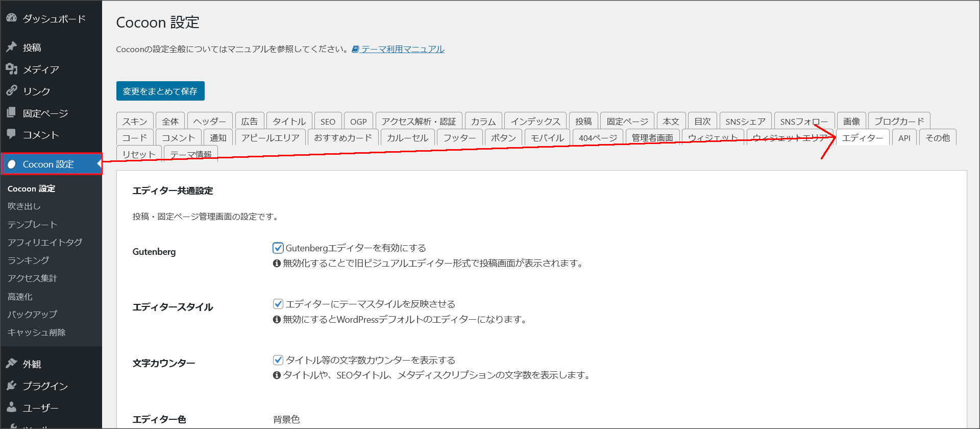Click the 変更をまとめて保存 button
Screen dimensions: 980x429
pyautogui.click(x=160, y=91)
